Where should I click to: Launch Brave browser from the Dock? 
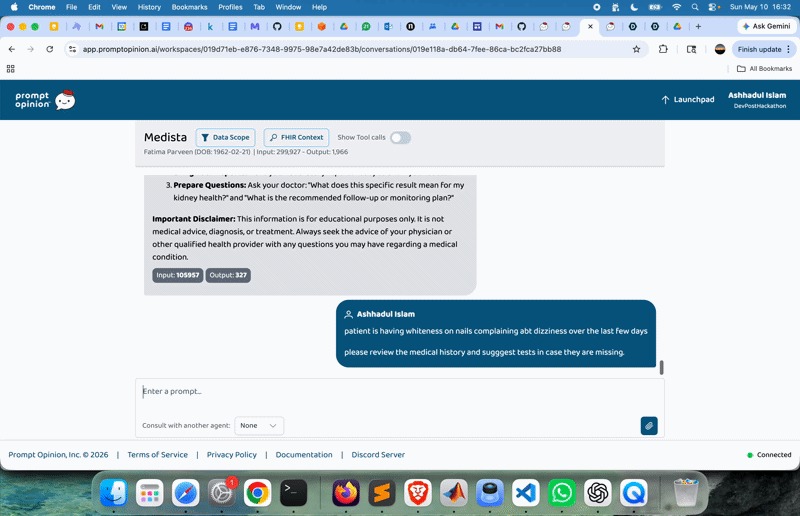coord(418,493)
